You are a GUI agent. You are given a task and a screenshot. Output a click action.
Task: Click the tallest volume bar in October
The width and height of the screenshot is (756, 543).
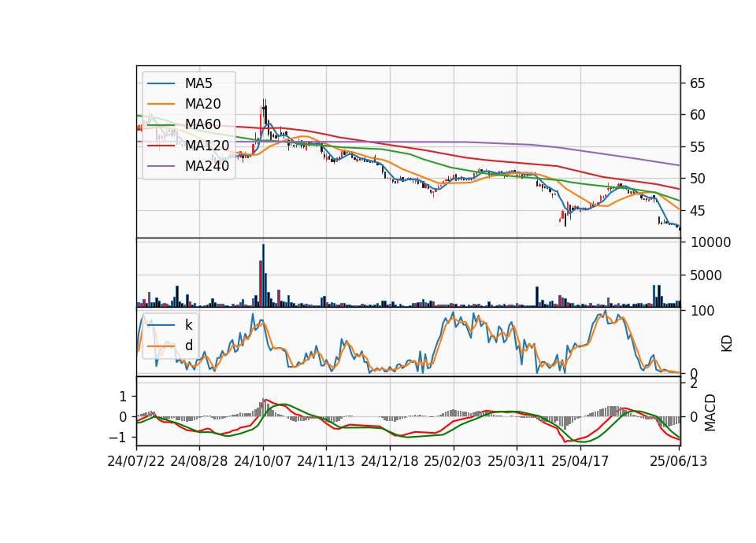tap(263, 275)
